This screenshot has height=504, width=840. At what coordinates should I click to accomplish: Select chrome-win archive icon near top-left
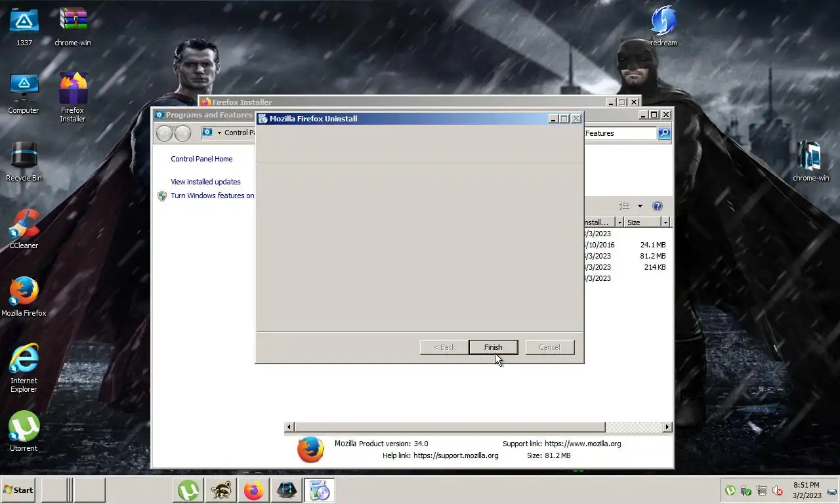(x=73, y=28)
